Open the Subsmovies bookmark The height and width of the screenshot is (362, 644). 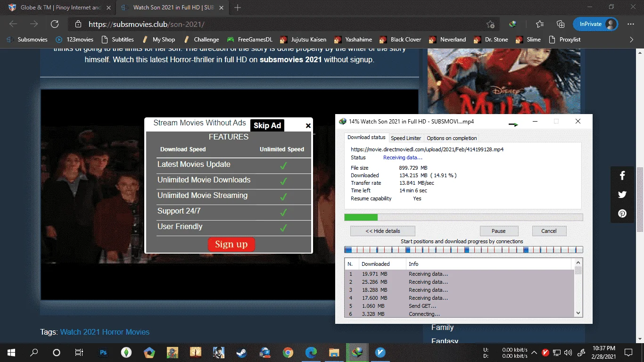click(x=27, y=40)
